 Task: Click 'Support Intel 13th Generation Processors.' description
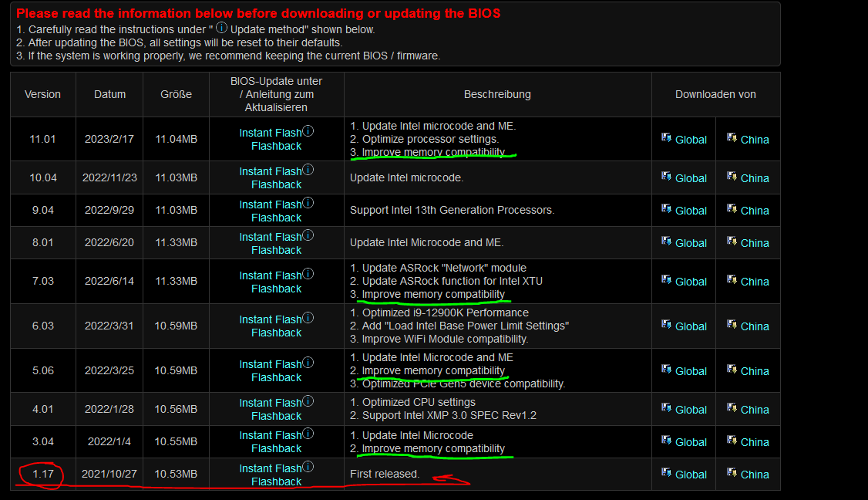tap(452, 210)
